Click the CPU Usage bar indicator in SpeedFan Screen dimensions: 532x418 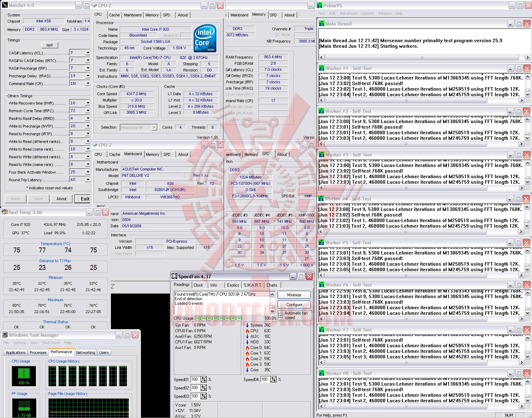coord(218,318)
